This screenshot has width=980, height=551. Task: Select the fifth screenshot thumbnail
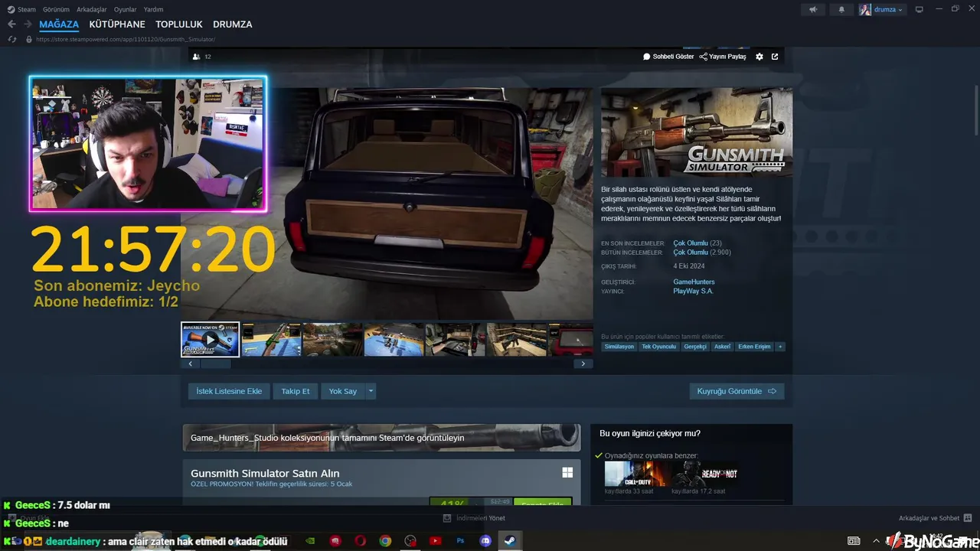pyautogui.click(x=455, y=340)
